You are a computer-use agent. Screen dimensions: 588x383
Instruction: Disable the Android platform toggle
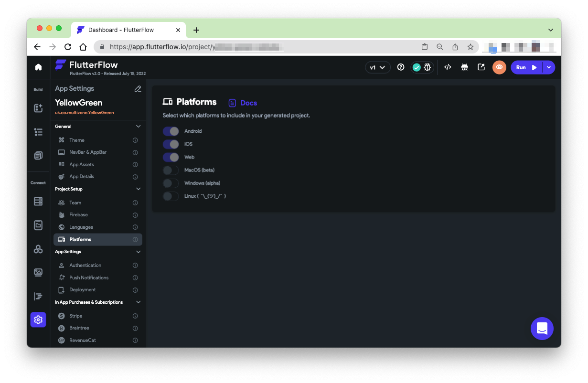171,131
